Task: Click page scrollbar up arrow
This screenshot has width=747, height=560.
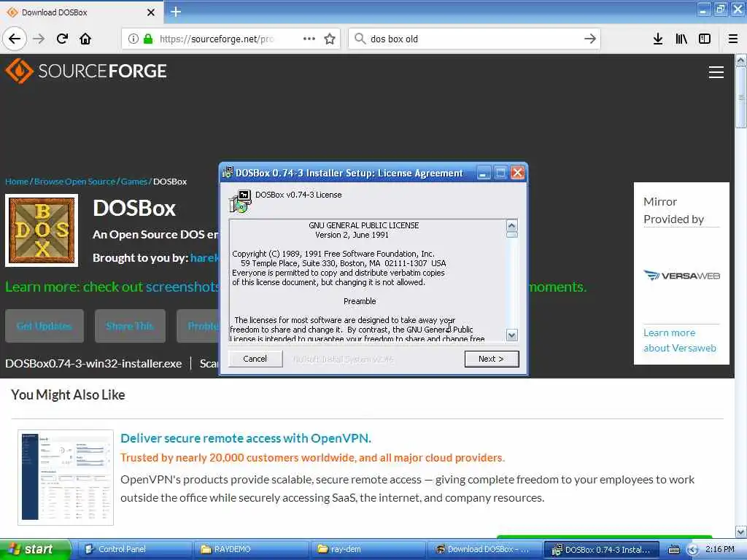Action: click(741, 61)
